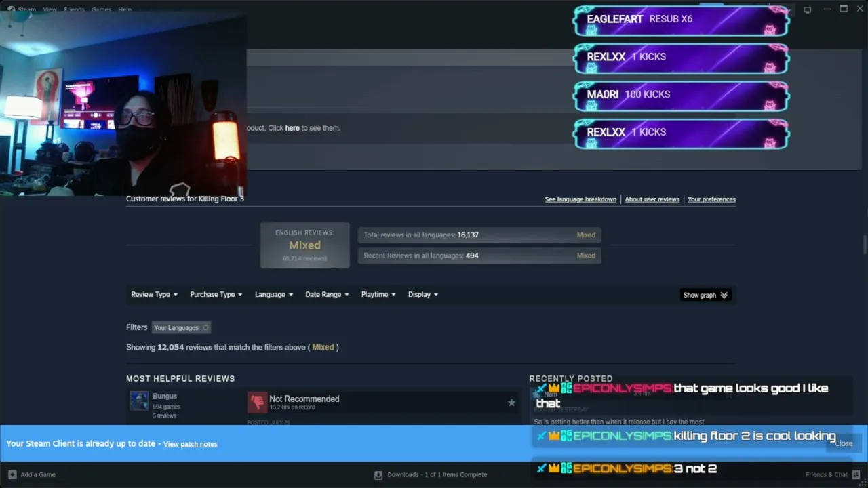Expand the Show graph panel
Viewport: 868px width, 488px height.
[x=705, y=295]
